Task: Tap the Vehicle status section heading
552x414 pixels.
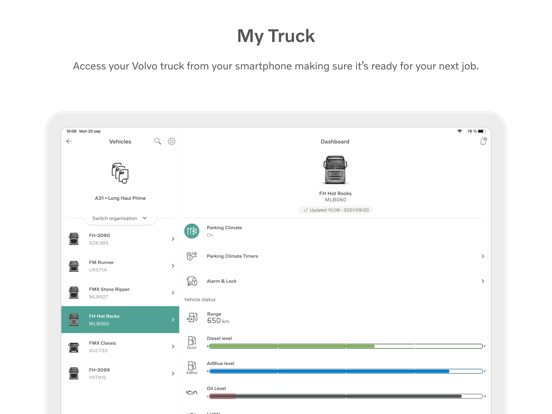Action: [x=200, y=300]
